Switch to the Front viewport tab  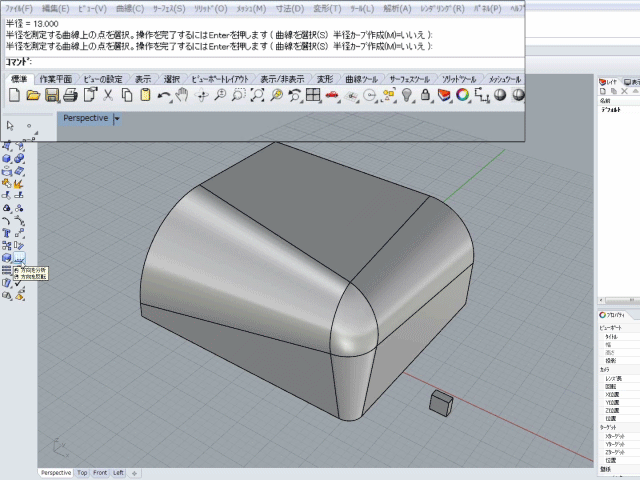(x=100, y=473)
